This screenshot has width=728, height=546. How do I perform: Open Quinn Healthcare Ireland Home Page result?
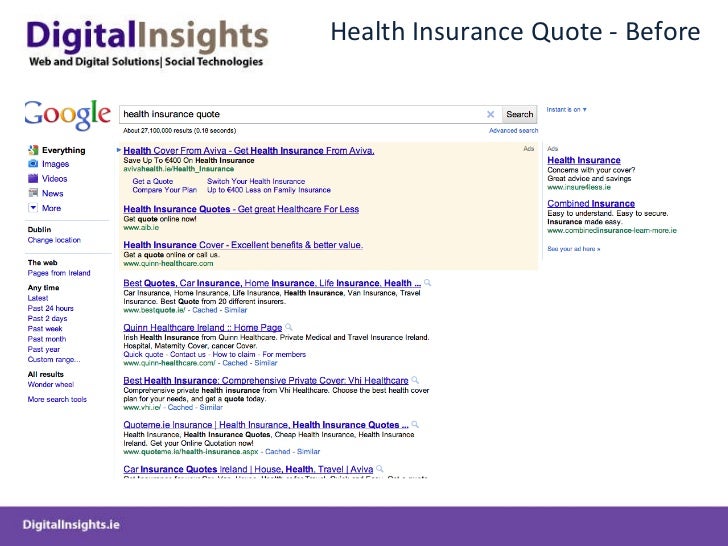[202, 327]
